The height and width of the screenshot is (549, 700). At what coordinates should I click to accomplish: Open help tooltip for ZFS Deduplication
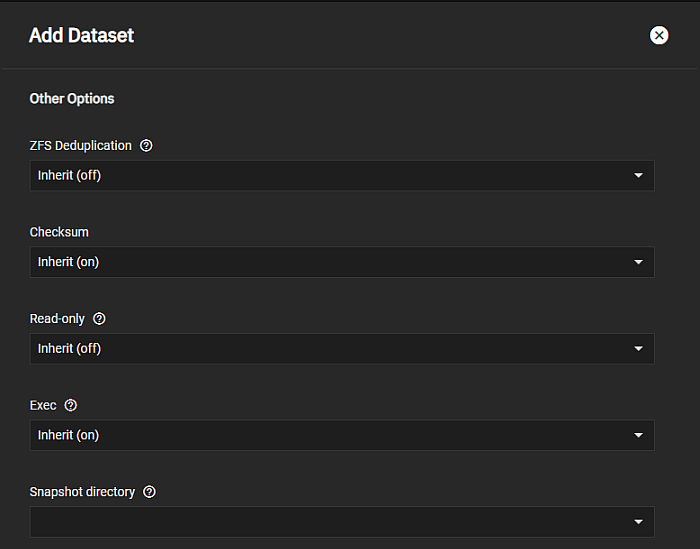pos(146,146)
